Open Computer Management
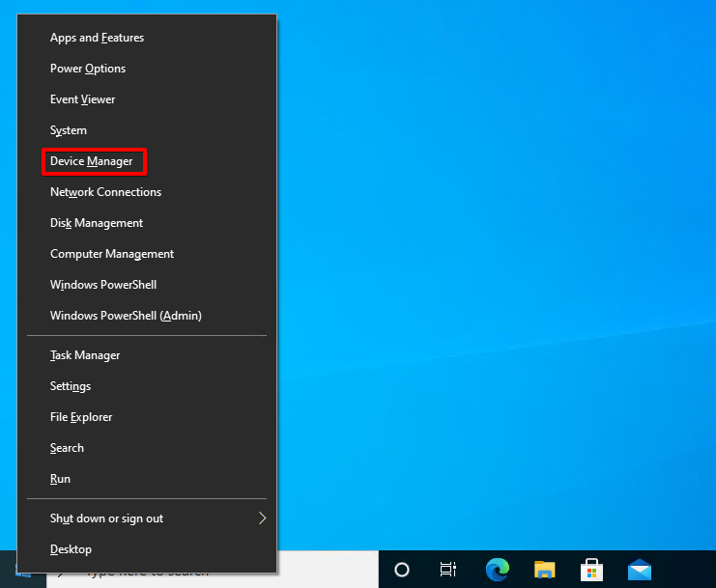Image resolution: width=716 pixels, height=588 pixels. click(112, 254)
